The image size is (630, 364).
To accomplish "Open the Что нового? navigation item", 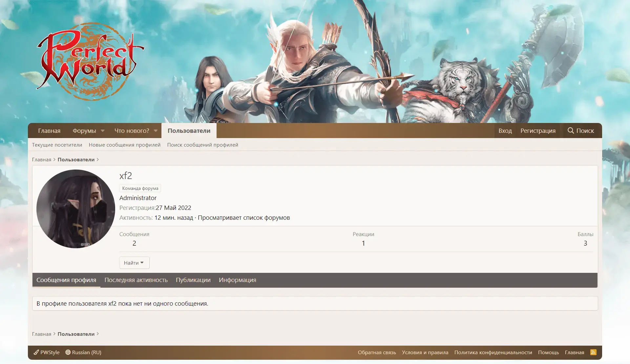I will (132, 131).
